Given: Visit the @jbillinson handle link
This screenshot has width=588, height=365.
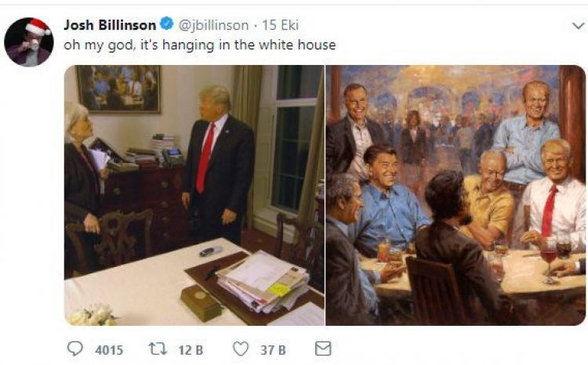Looking at the screenshot, I should pos(213,25).
